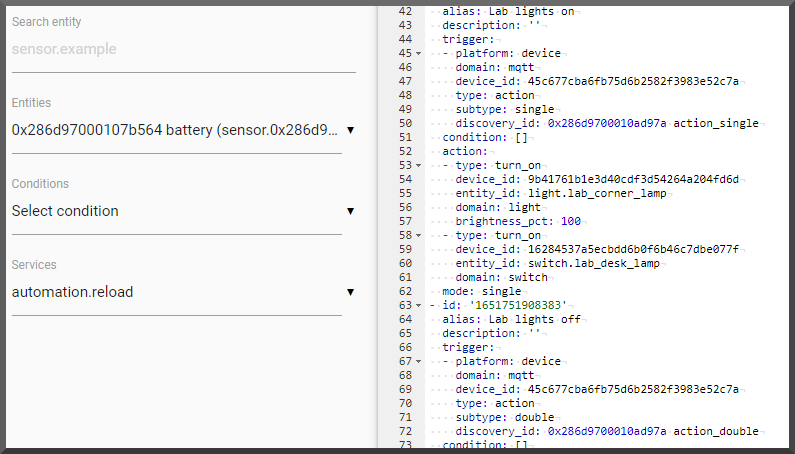This screenshot has width=795, height=454.
Task: Focus the Search entity input field
Action: [x=175, y=49]
